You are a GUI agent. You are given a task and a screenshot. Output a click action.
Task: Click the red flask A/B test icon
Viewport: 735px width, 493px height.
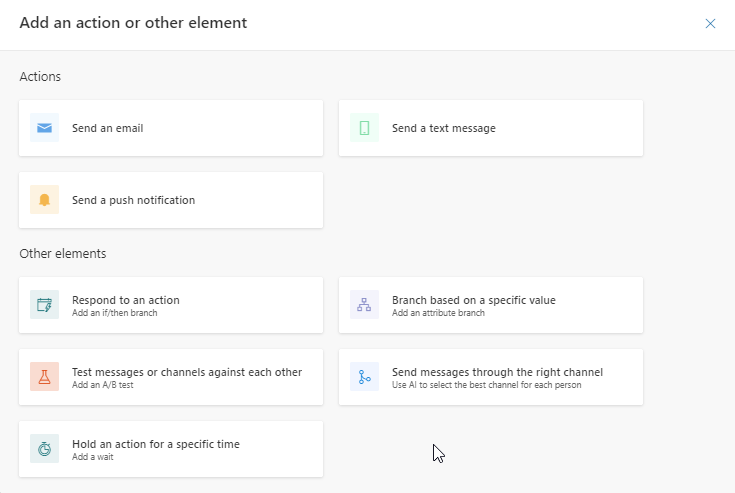click(x=44, y=377)
